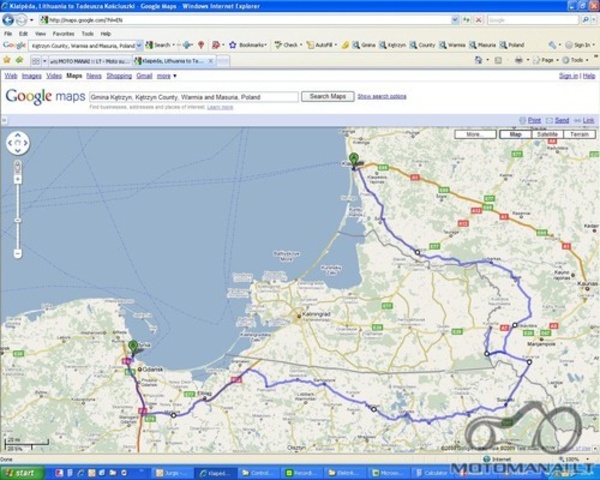Click the IE search box
The width and height of the screenshot is (600, 480).
coord(533,20)
